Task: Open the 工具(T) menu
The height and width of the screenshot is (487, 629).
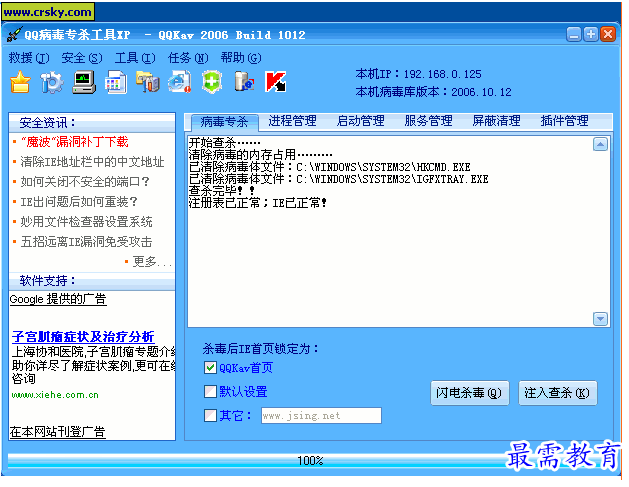Action: 135,58
